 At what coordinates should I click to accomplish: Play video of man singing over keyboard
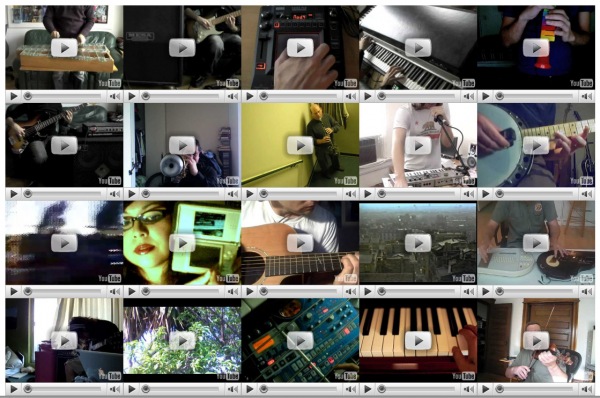pos(418,145)
